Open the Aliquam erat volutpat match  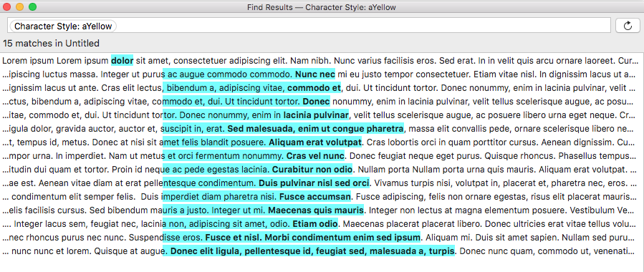tap(322, 142)
